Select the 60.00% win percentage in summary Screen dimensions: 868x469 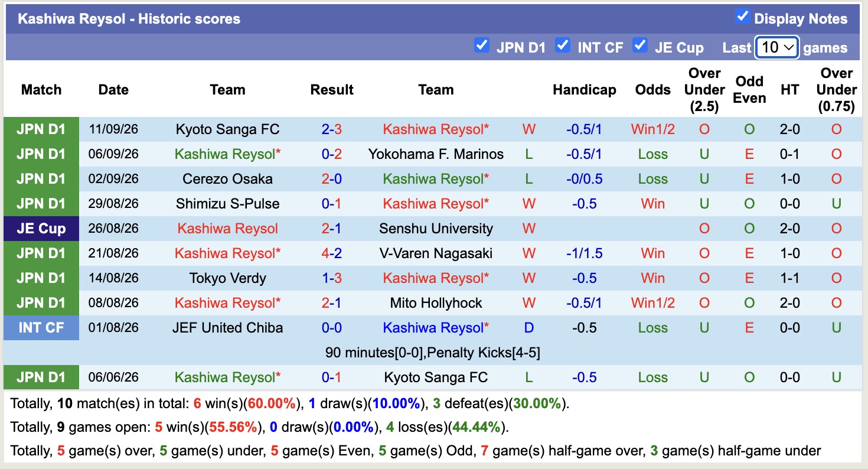tap(271, 404)
